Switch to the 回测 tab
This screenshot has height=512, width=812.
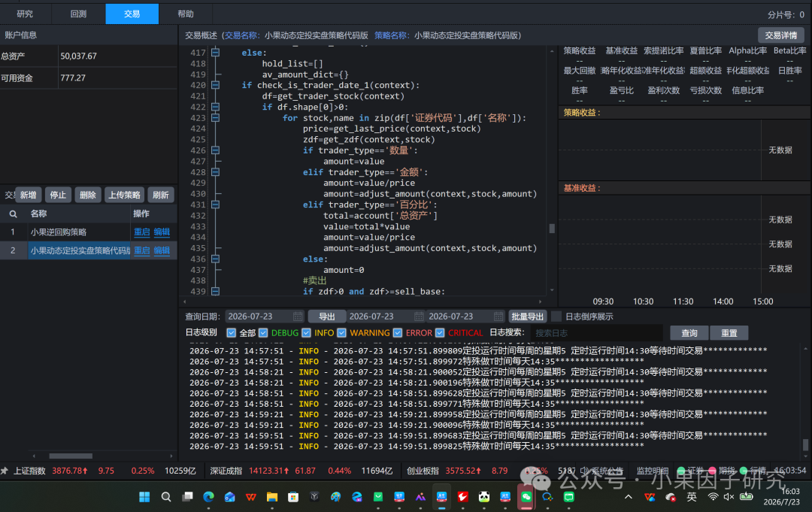79,14
